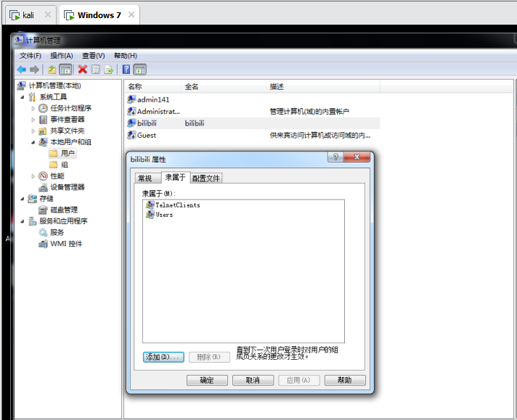Click the 帮助 button in dialog
Screen dimensions: 517x420
click(x=345, y=380)
